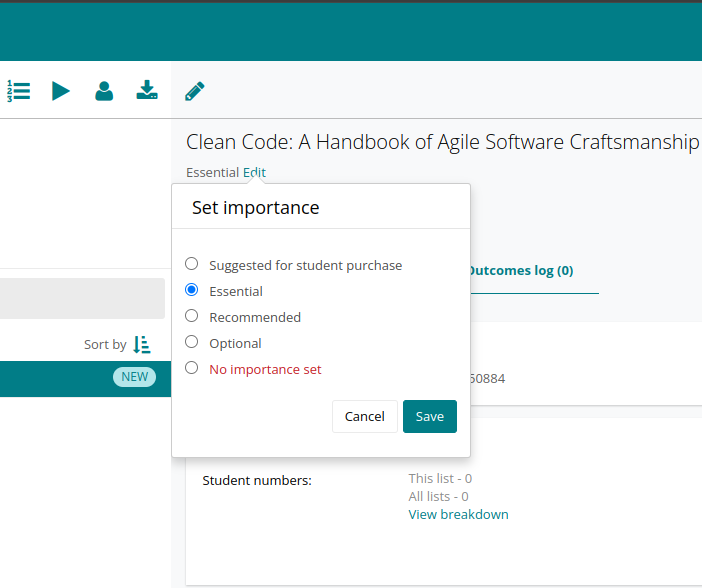
Task: Select the Optional radio button
Action: click(192, 342)
